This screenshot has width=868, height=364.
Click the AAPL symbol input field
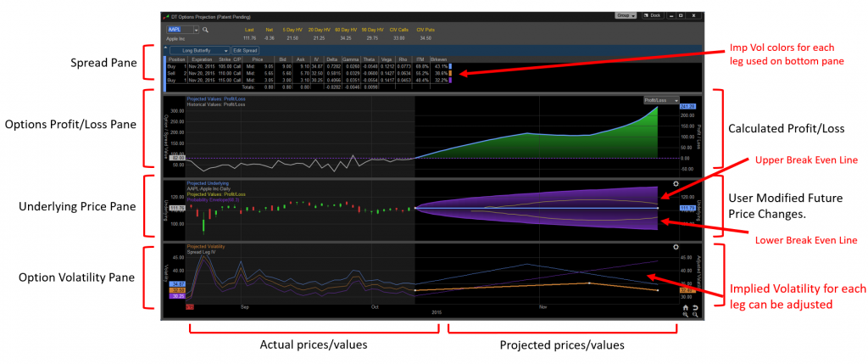[178, 30]
